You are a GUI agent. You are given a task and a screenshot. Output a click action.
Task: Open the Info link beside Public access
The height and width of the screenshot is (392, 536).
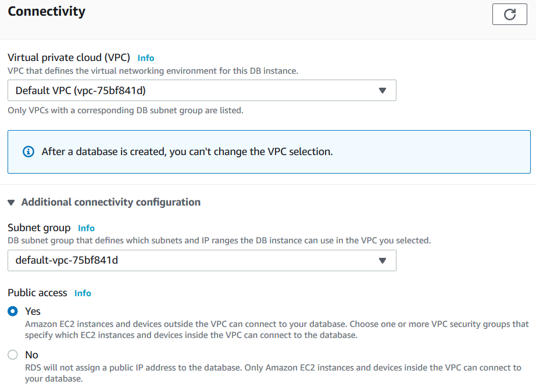tap(83, 293)
